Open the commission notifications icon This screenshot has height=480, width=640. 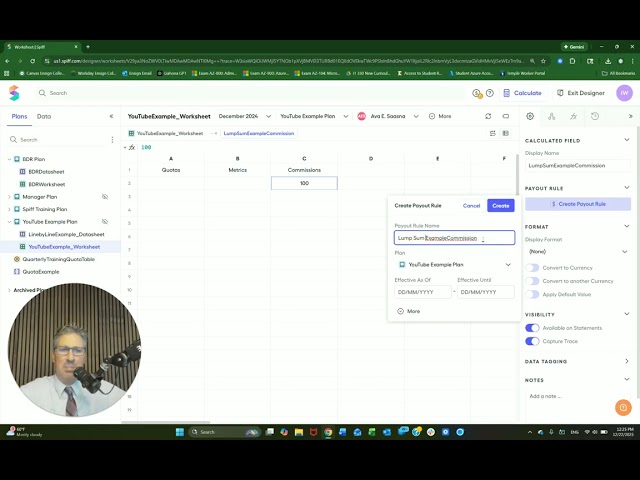pos(477,93)
